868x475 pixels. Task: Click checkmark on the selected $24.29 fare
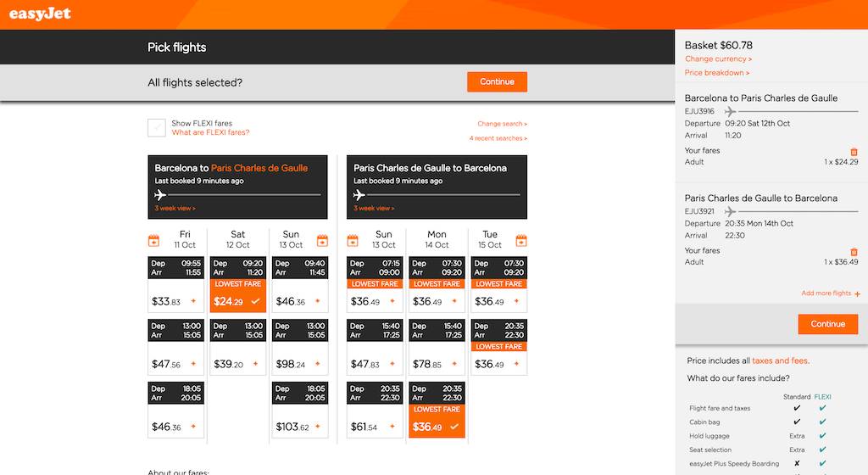coord(255,301)
